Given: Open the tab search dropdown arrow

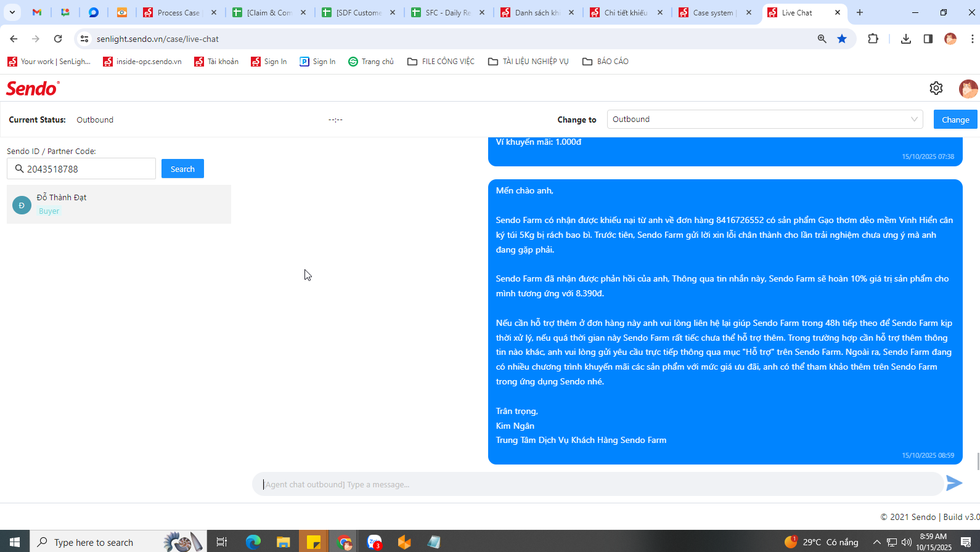Looking at the screenshot, I should (x=12, y=12).
